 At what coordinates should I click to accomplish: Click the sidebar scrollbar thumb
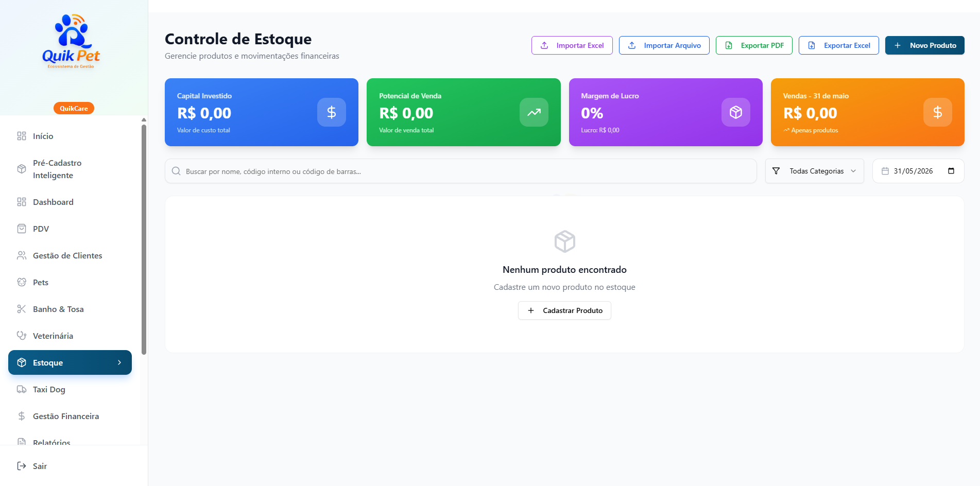point(144,239)
